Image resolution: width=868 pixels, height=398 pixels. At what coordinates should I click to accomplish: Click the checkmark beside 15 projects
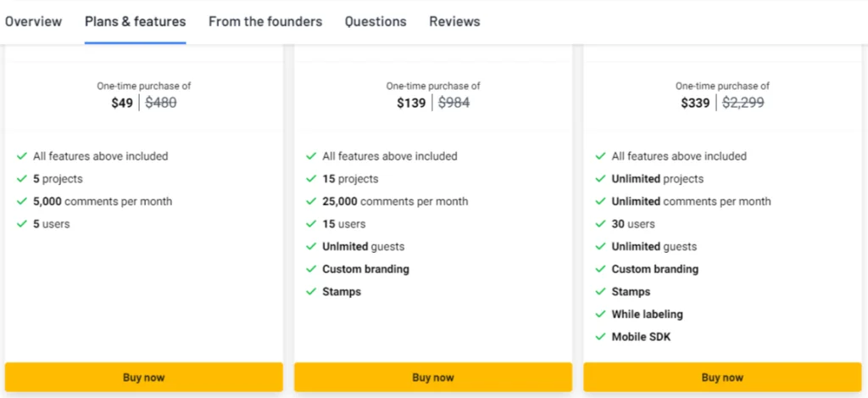click(x=311, y=179)
